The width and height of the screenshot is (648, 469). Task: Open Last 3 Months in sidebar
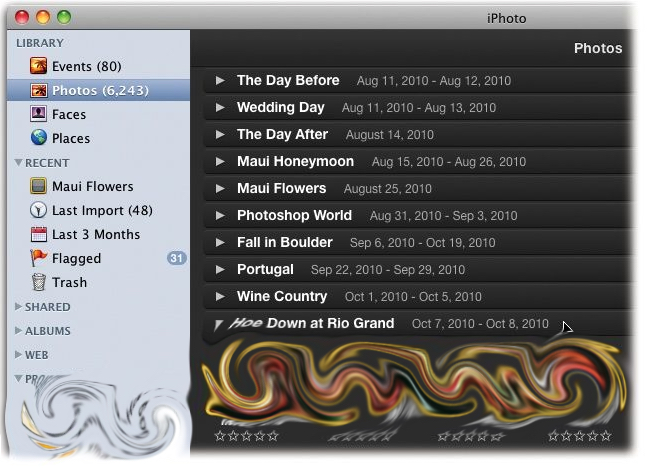96,234
